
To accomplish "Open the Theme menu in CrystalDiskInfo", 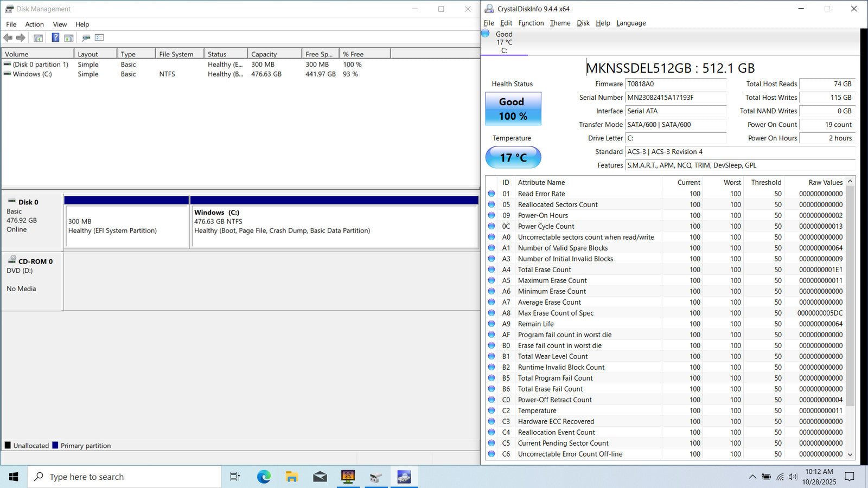I will [x=560, y=23].
